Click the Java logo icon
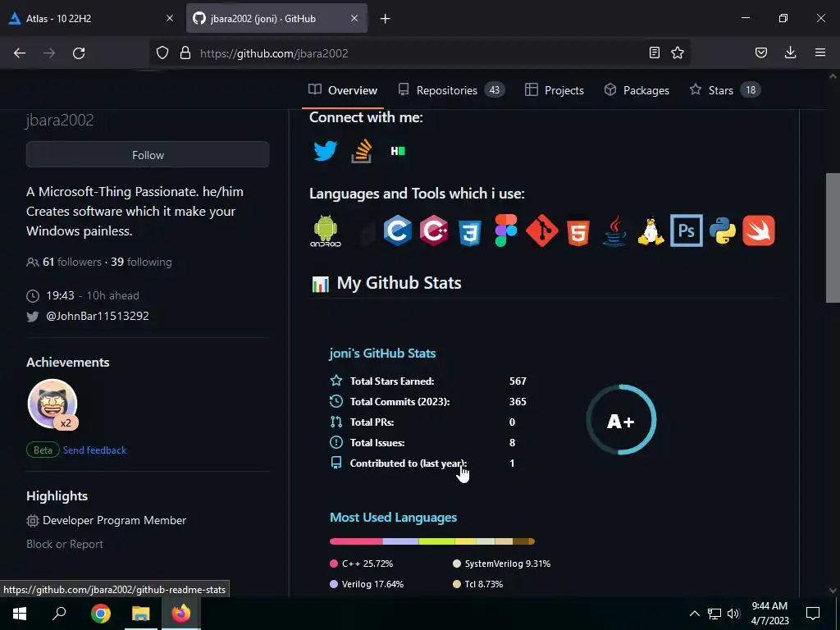Viewport: 840px width, 630px height. pos(614,231)
